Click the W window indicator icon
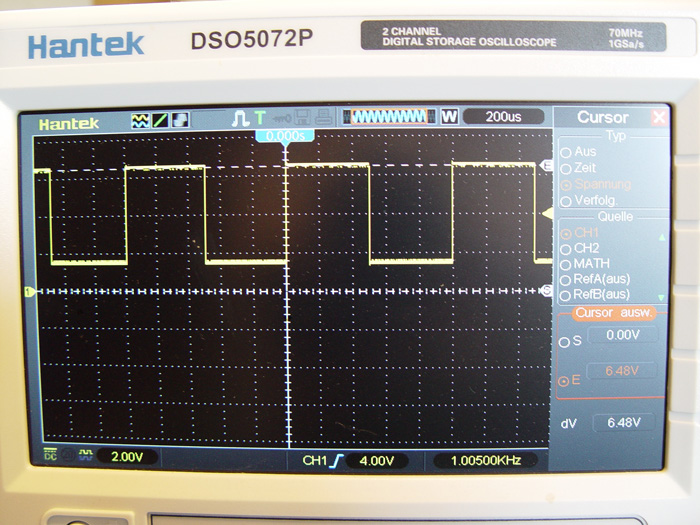 [x=449, y=116]
